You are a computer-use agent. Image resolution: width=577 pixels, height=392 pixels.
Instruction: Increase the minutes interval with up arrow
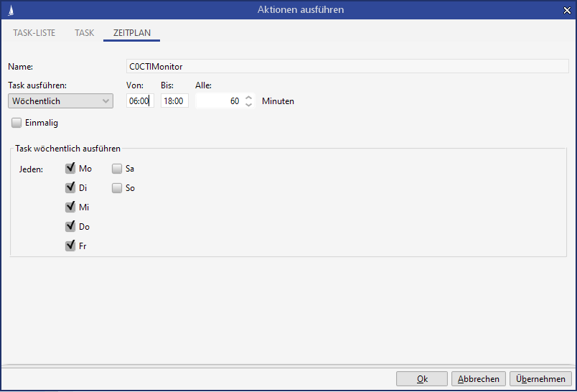coord(249,98)
